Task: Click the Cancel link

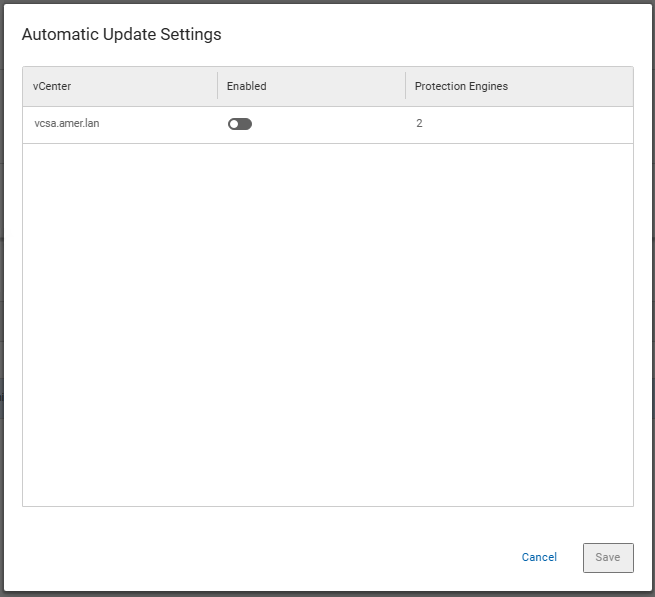Action: (539, 557)
